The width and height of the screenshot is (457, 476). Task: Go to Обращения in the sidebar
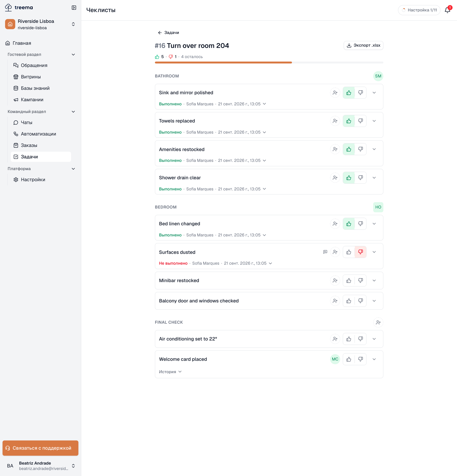[41, 65]
